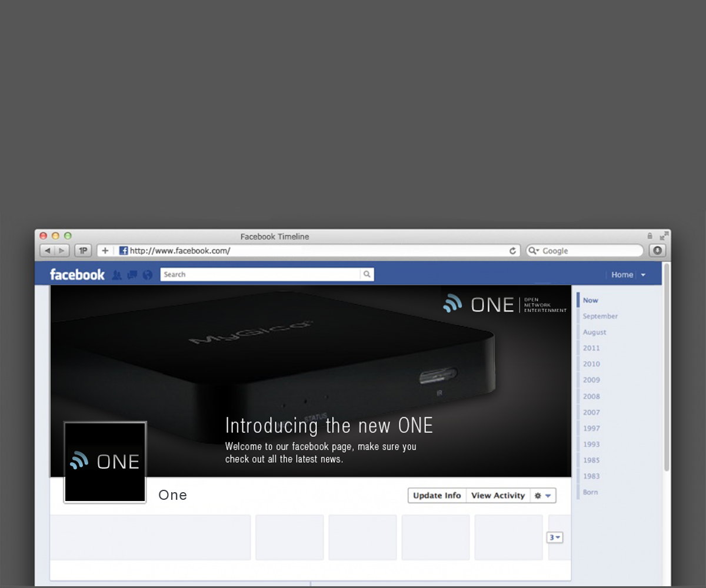Open the gear settings dropdown
This screenshot has width=706, height=588.
click(x=543, y=495)
